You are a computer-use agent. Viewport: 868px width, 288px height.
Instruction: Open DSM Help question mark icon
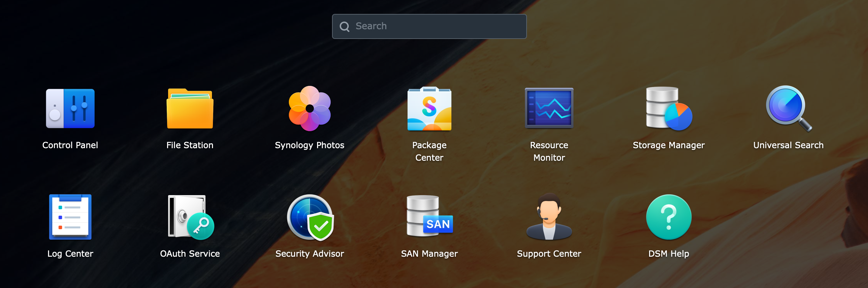pyautogui.click(x=669, y=217)
